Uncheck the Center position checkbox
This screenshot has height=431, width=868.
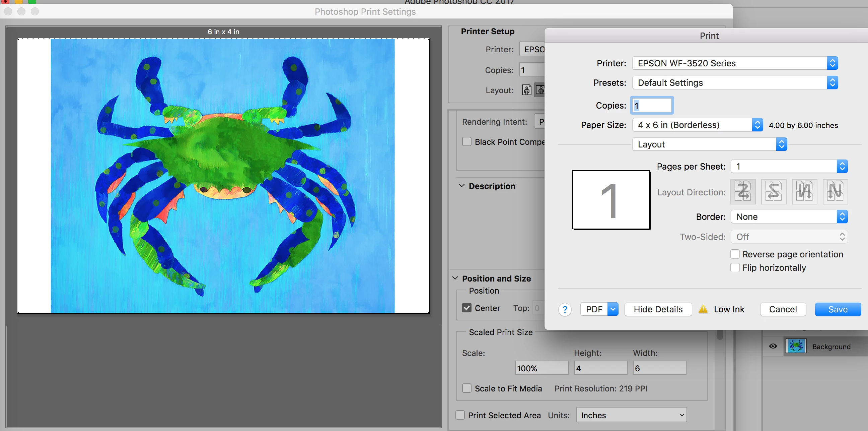pyautogui.click(x=467, y=308)
